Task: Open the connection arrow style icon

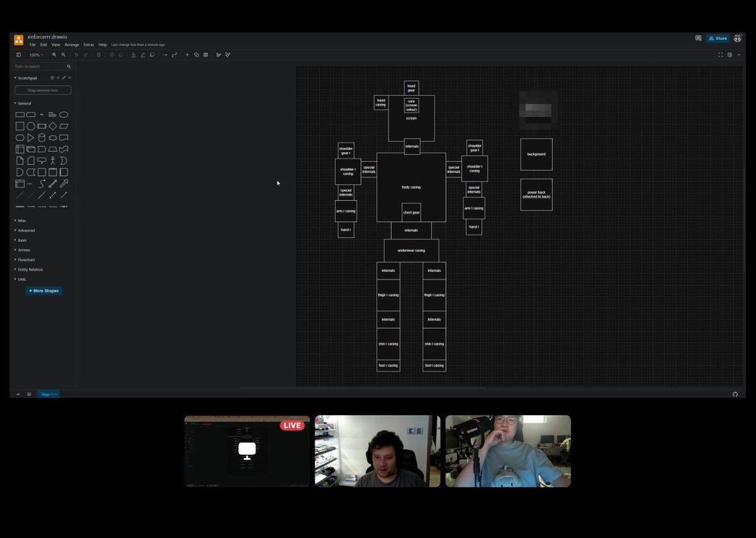Action: [x=165, y=55]
